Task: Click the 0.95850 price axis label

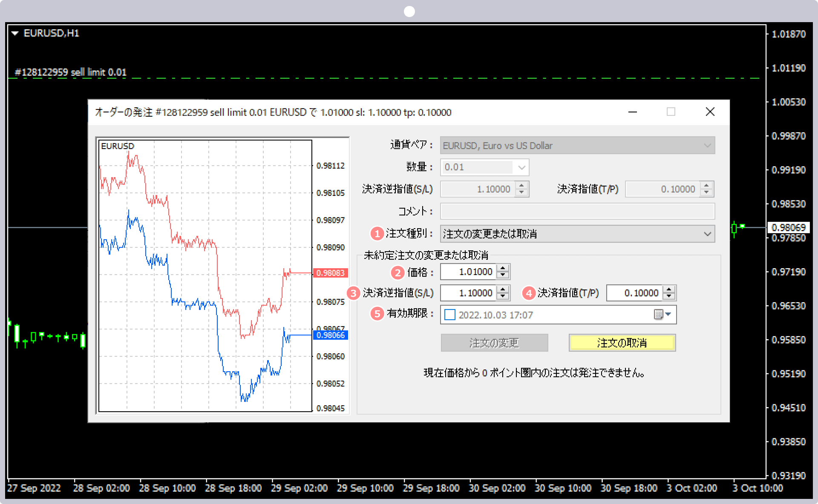Action: click(x=789, y=340)
